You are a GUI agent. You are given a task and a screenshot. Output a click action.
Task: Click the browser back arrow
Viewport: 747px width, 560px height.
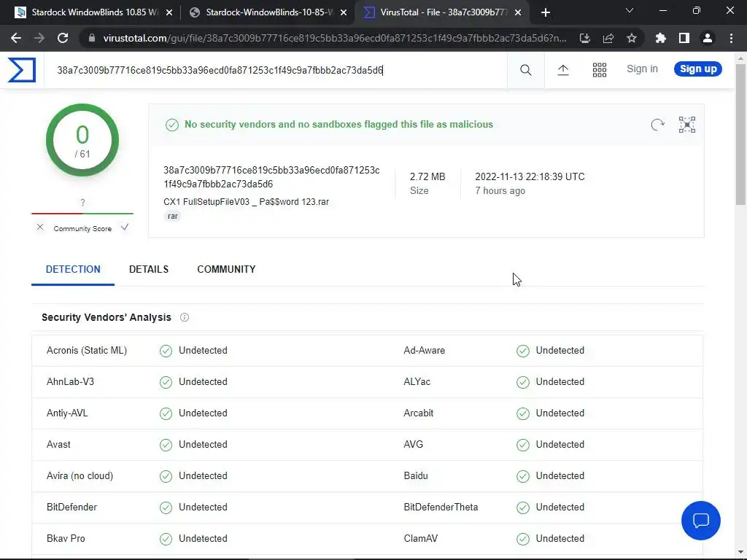(x=16, y=38)
